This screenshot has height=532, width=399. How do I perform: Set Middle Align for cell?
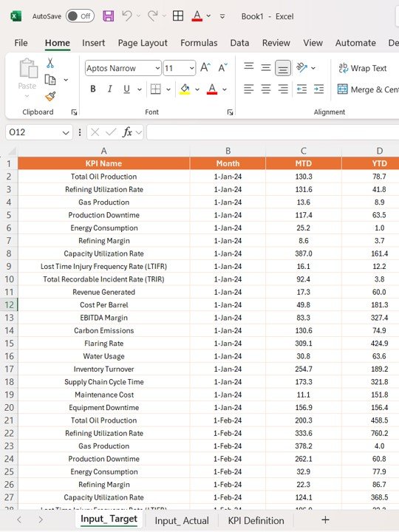point(266,67)
